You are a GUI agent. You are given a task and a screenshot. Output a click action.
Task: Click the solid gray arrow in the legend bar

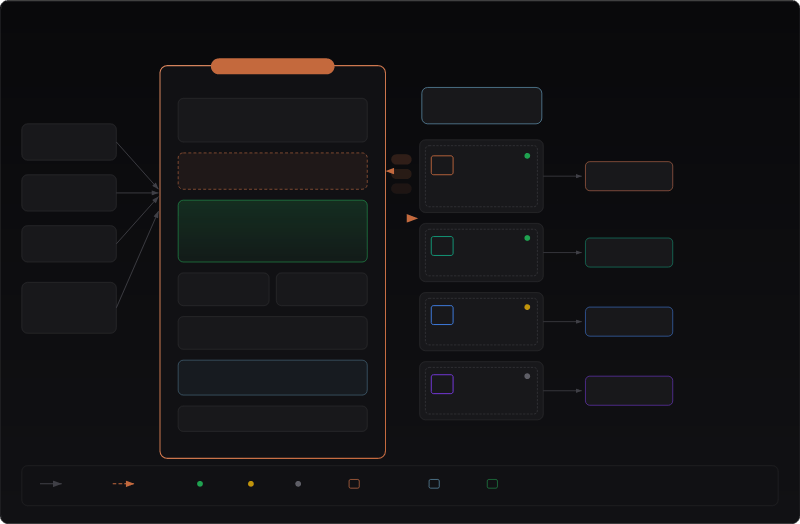coord(51,484)
